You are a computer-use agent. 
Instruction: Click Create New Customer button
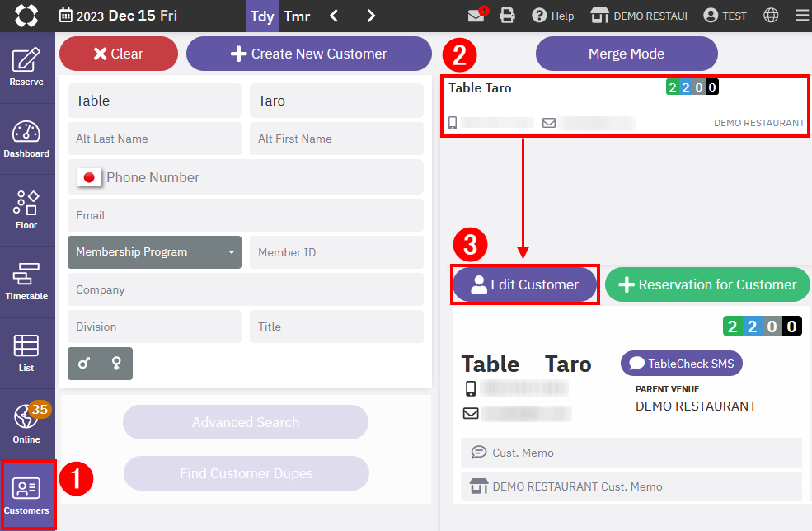pos(308,54)
